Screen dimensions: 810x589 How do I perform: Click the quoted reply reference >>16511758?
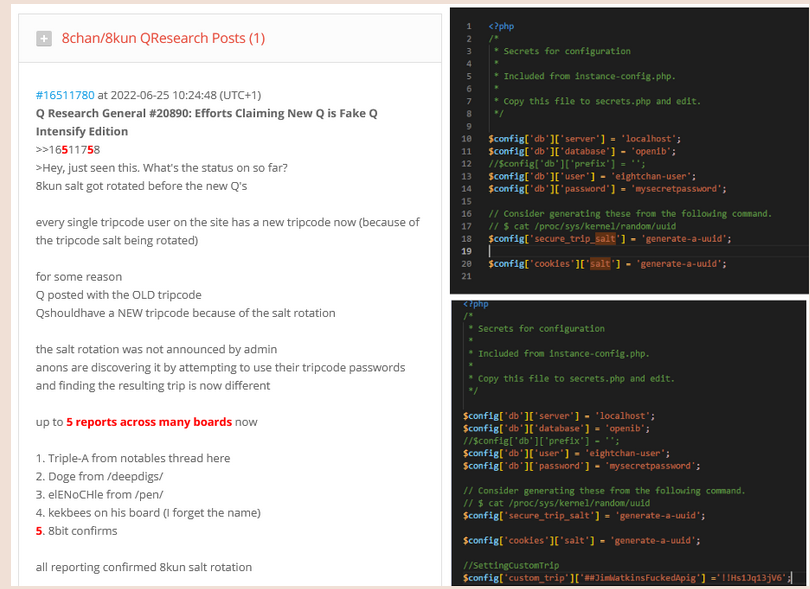pos(68,150)
